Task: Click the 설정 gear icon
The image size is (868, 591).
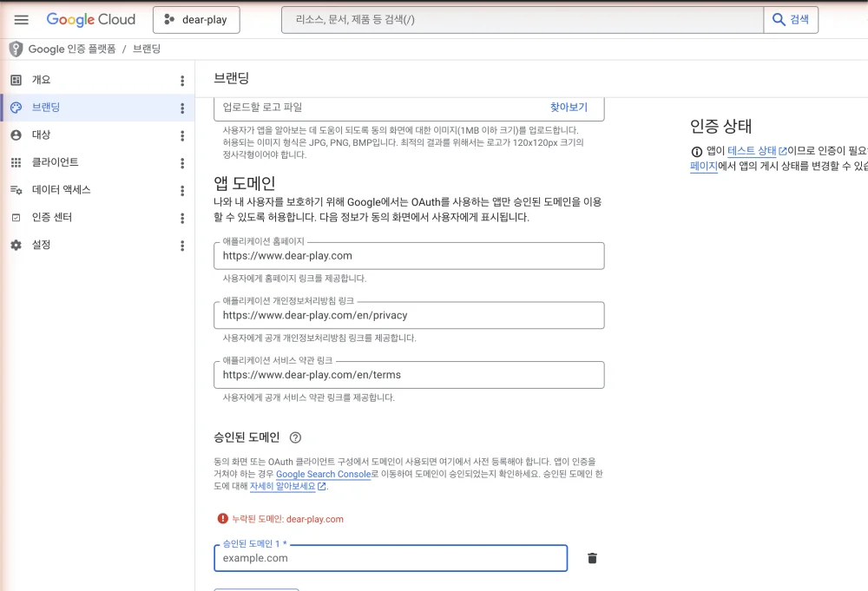Action: [x=16, y=245]
